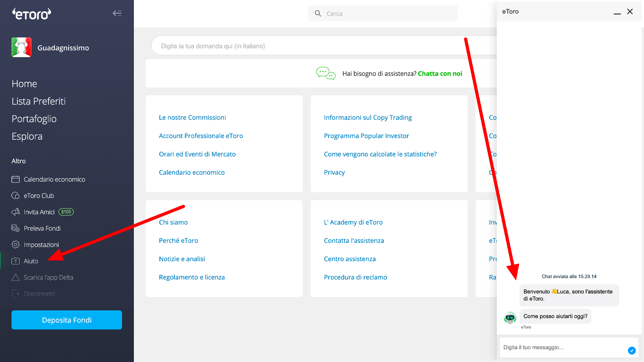The width and height of the screenshot is (644, 362).
Task: Click the eToro Club icon
Action: pyautogui.click(x=16, y=196)
